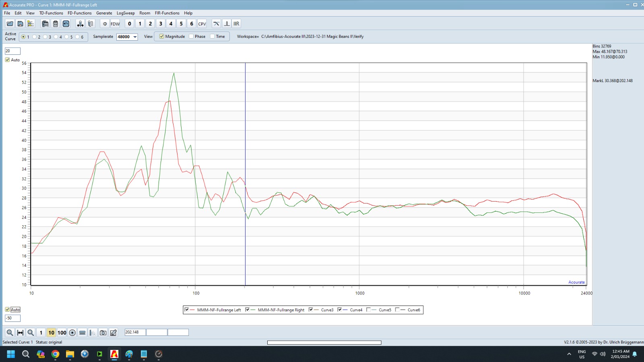Click the target marker icon
The height and width of the screenshot is (362, 644).
click(72, 333)
